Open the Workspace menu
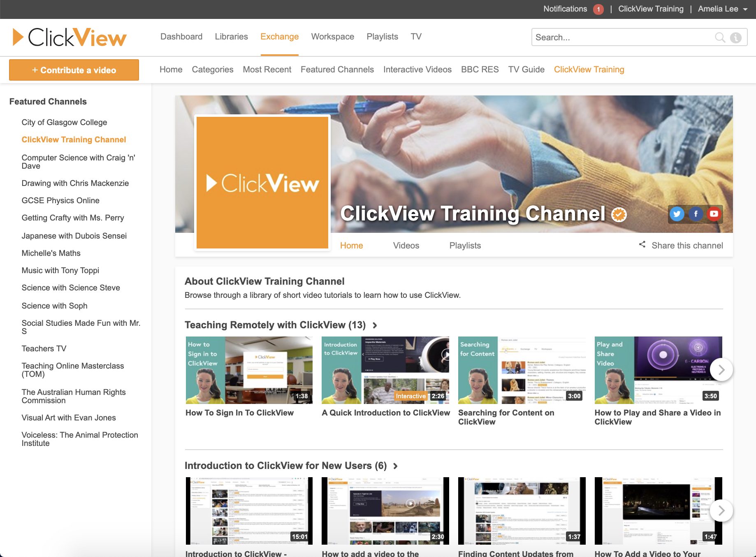The width and height of the screenshot is (756, 557). [332, 37]
